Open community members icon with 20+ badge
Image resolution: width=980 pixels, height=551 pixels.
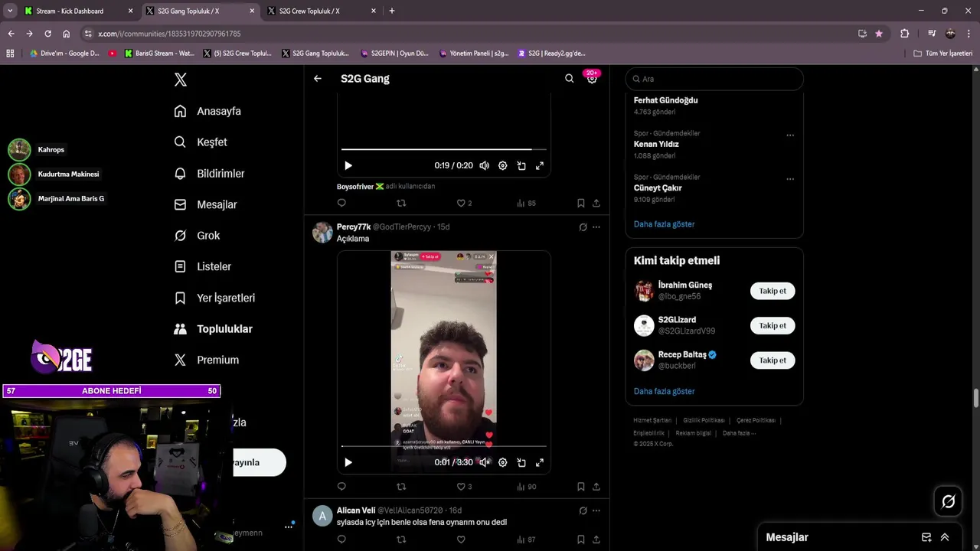tap(592, 78)
